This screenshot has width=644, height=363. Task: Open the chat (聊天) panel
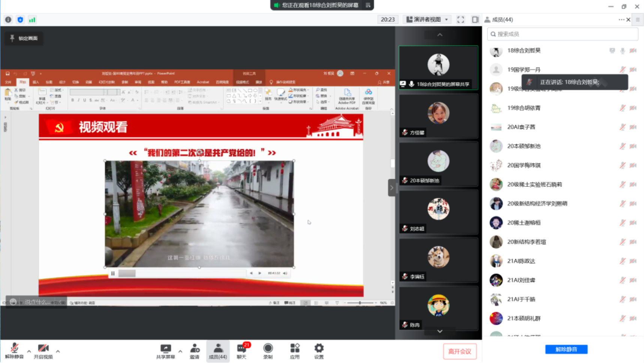242,351
